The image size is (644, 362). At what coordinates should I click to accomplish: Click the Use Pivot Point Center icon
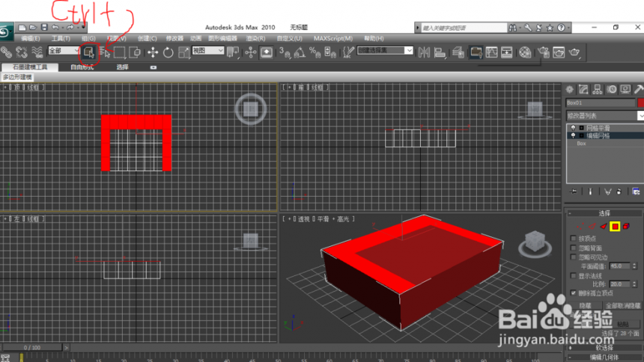232,52
